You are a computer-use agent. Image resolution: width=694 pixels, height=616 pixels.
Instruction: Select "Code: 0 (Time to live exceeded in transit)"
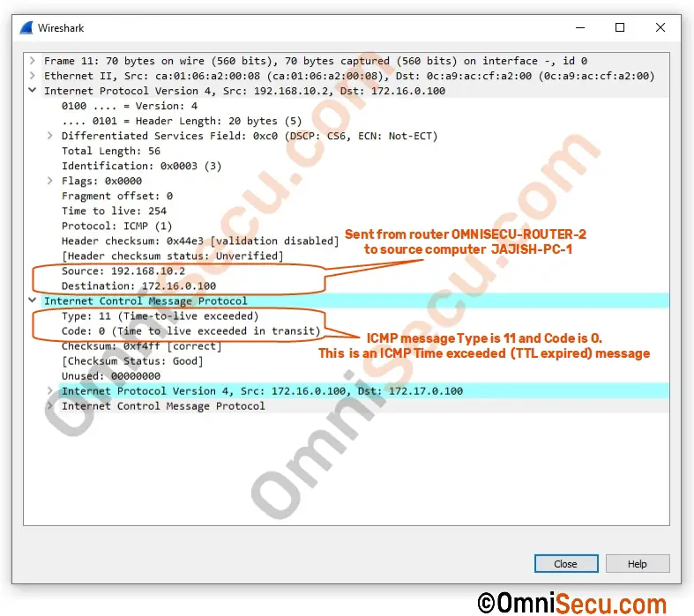point(190,331)
